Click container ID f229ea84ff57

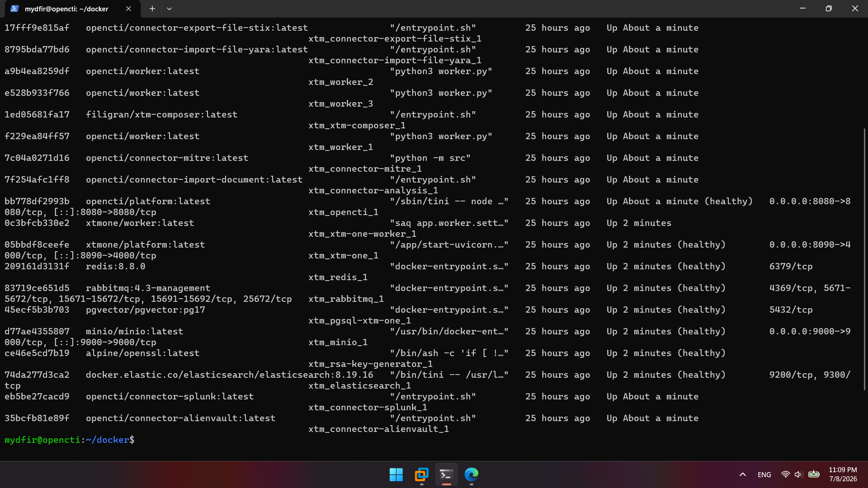[x=37, y=136]
